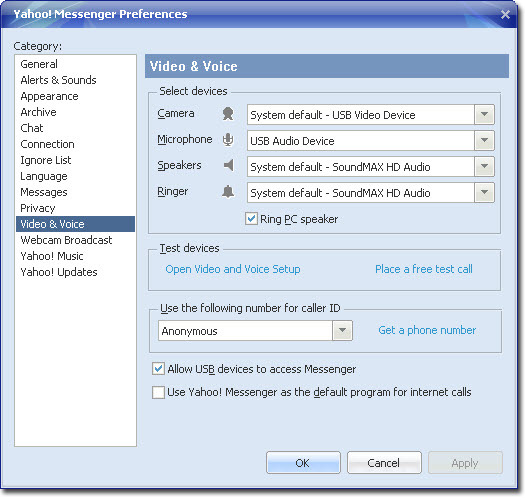Screen dimensions: 525x500
Task: Open the caller ID Anonymous dropdown arrow
Action: coord(342,331)
